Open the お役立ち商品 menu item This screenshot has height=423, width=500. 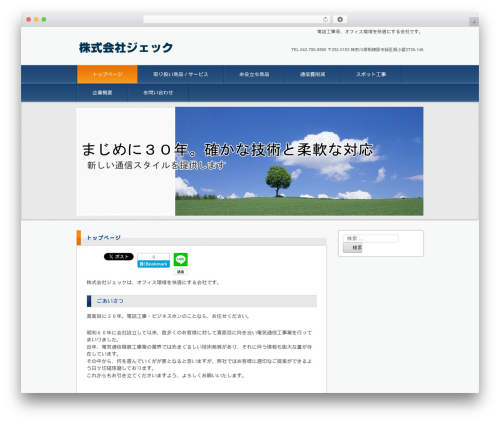coord(254,74)
